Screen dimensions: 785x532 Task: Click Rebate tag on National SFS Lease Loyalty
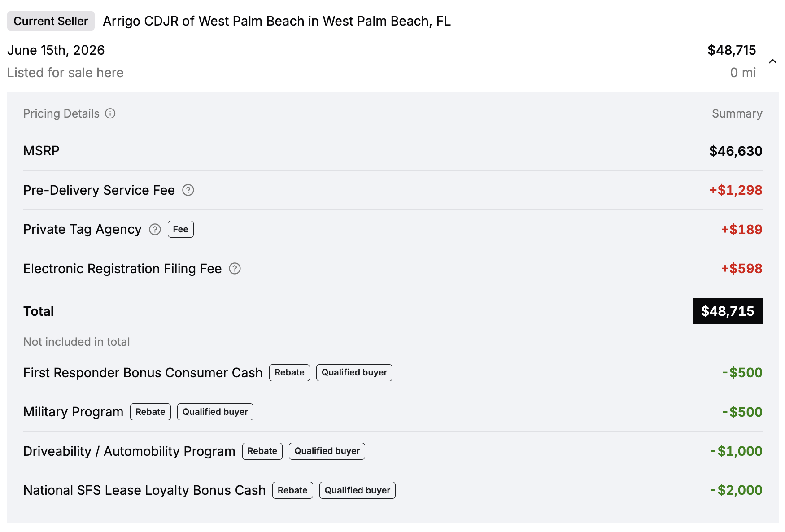point(292,490)
